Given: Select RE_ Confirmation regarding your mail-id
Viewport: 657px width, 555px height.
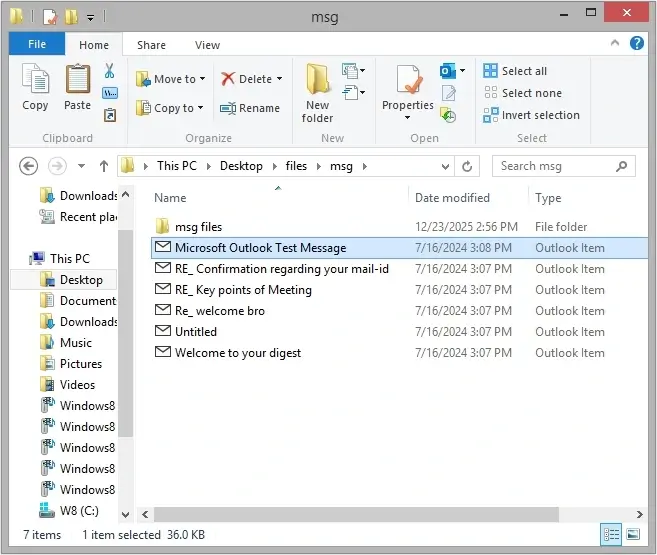Looking at the screenshot, I should [x=399, y=268].
